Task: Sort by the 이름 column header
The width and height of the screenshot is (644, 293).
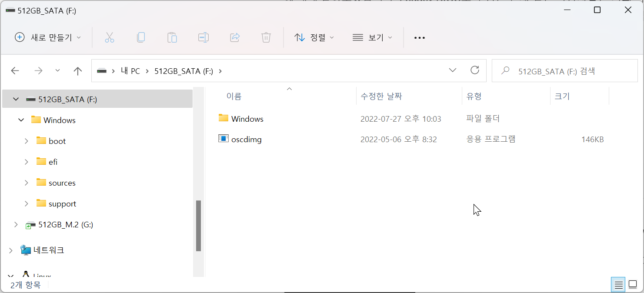Action: pos(234,96)
